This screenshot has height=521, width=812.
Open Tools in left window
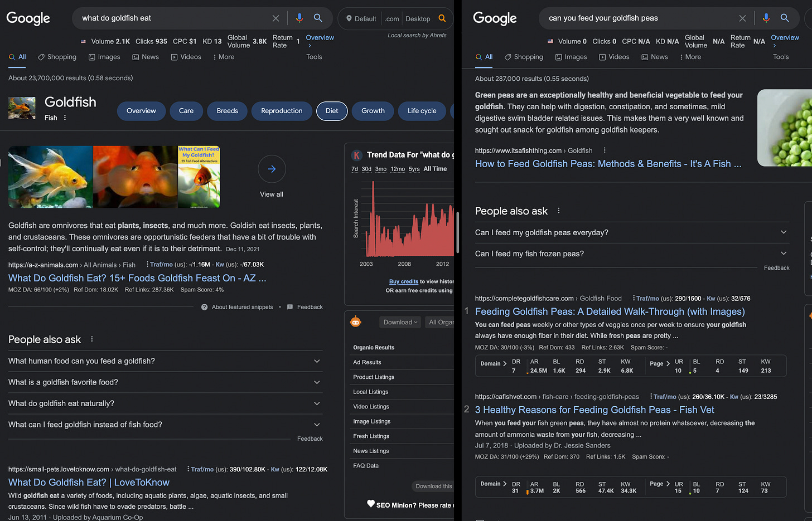314,57
